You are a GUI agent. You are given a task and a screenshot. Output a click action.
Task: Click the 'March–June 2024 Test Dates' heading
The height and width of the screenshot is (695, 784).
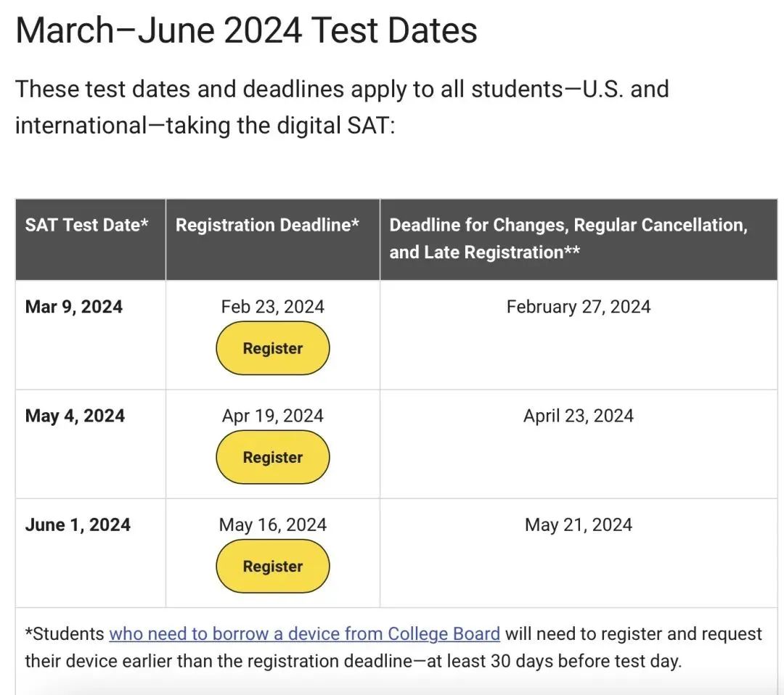[246, 31]
